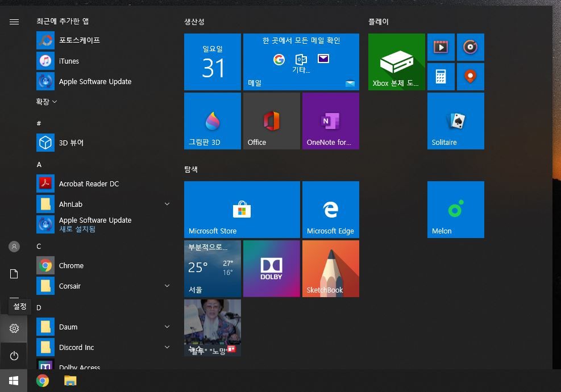Open Apple Software Update under recently added apps

point(104,81)
